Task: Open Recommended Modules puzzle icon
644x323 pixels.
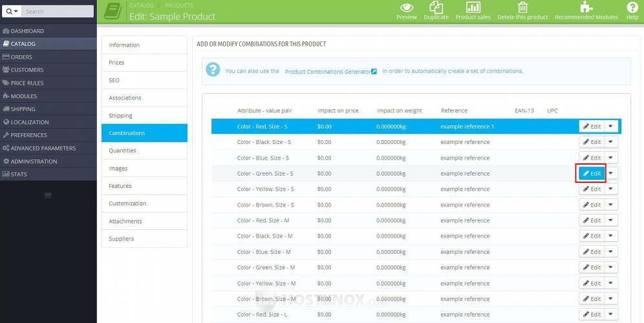Action: coord(586,8)
